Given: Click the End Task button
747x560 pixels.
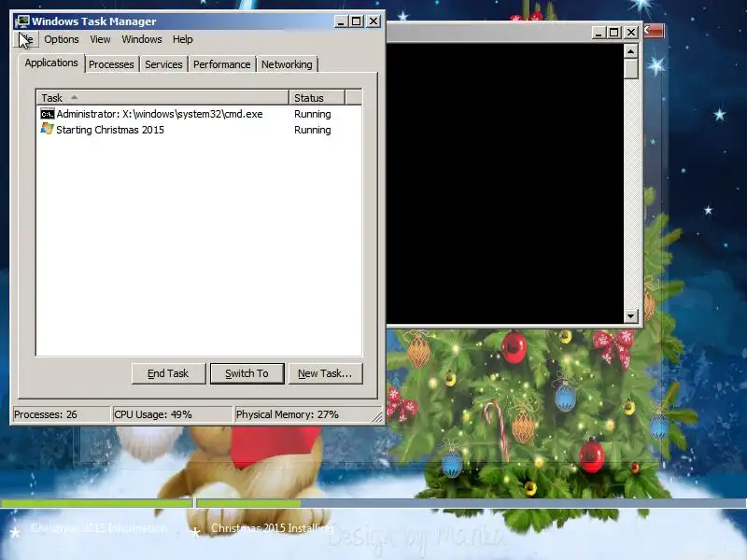Looking at the screenshot, I should (x=168, y=373).
